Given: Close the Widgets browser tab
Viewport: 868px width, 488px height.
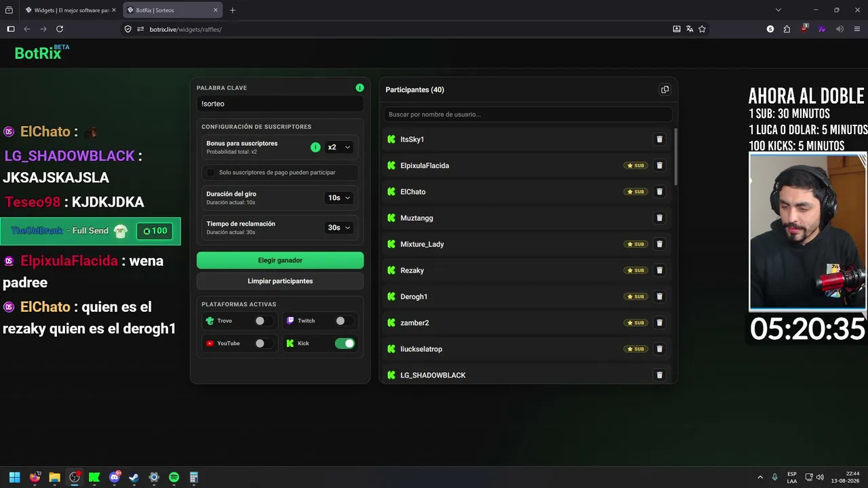Looking at the screenshot, I should click(114, 10).
